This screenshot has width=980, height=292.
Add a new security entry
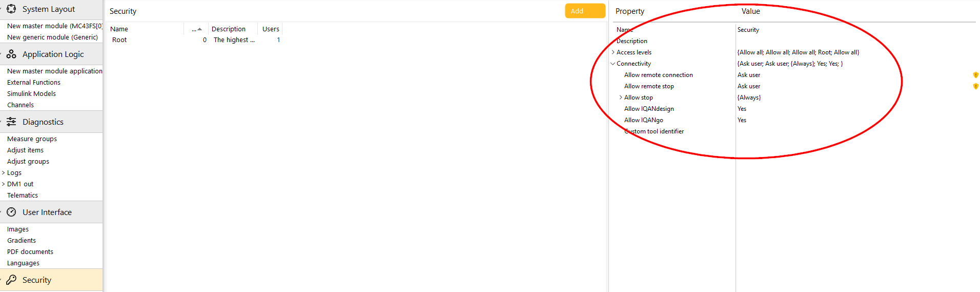585,11
